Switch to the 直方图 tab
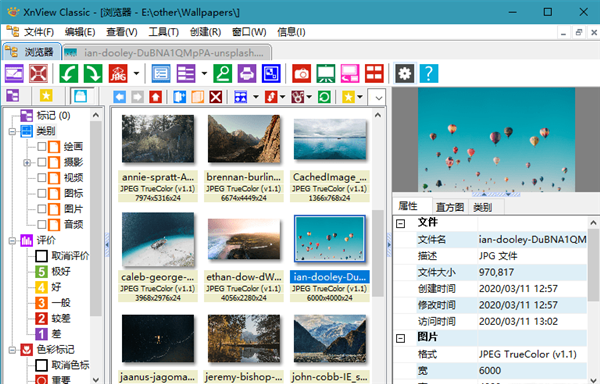 pyautogui.click(x=450, y=207)
